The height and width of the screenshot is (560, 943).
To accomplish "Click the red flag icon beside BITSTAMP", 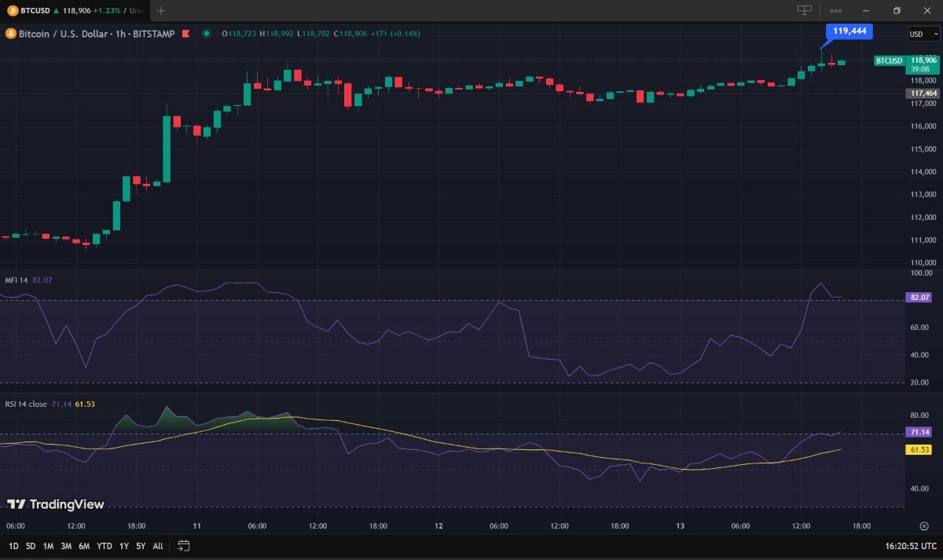I will coord(185,34).
